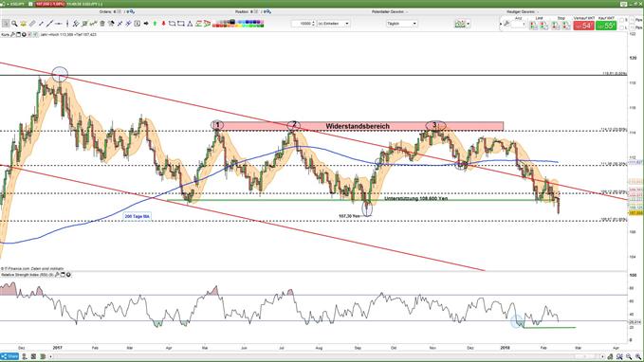Click the first Limit order icon
The image size is (644, 362).
(x=534, y=26)
